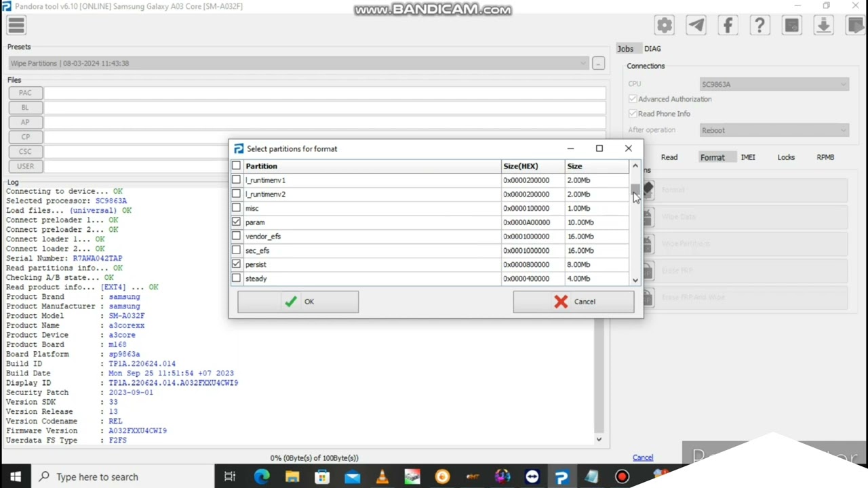Image resolution: width=868 pixels, height=488 pixels.
Task: Click the Windows Start button
Action: (x=16, y=476)
